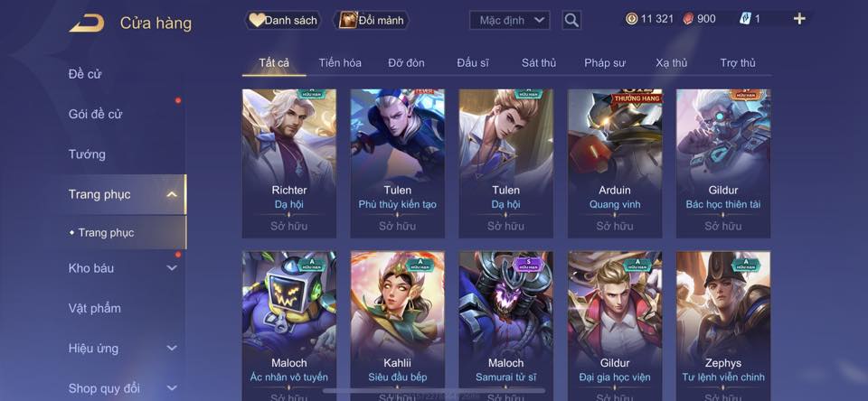Image resolution: width=868 pixels, height=401 pixels.
Task: Switch to the Sát thủ tab
Action: 539,63
